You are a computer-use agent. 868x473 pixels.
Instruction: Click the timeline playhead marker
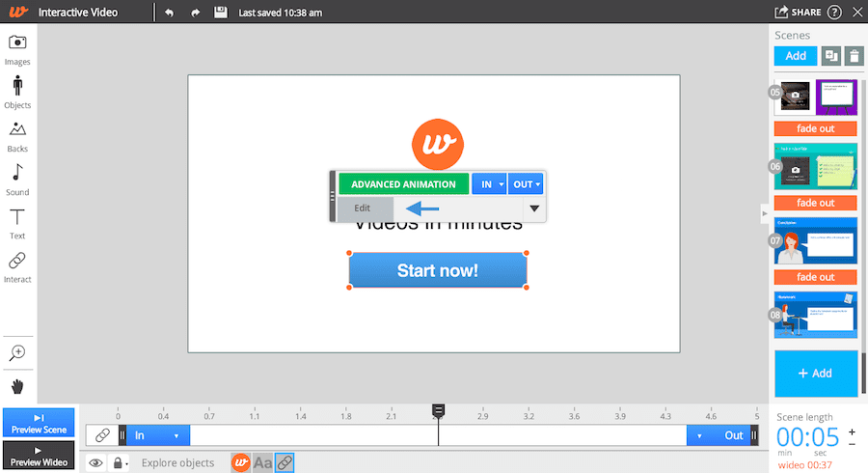(x=438, y=411)
